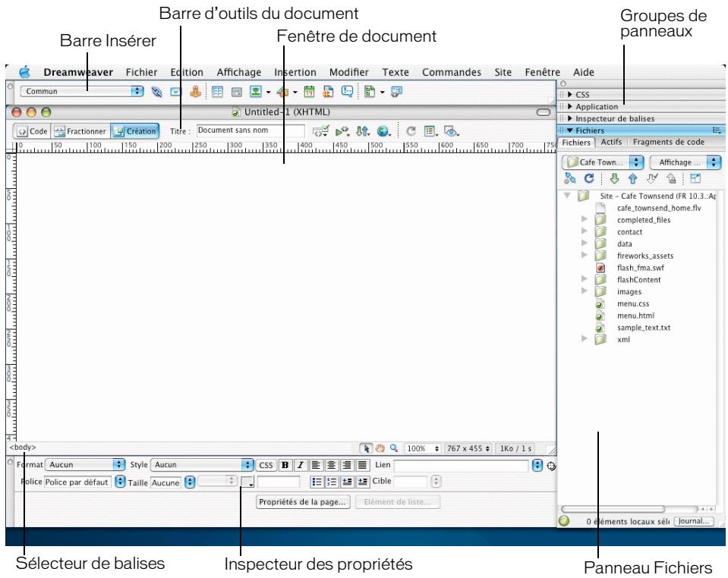Open the text color swatch picker
Viewport: 728px width, 578px height.
(247, 482)
